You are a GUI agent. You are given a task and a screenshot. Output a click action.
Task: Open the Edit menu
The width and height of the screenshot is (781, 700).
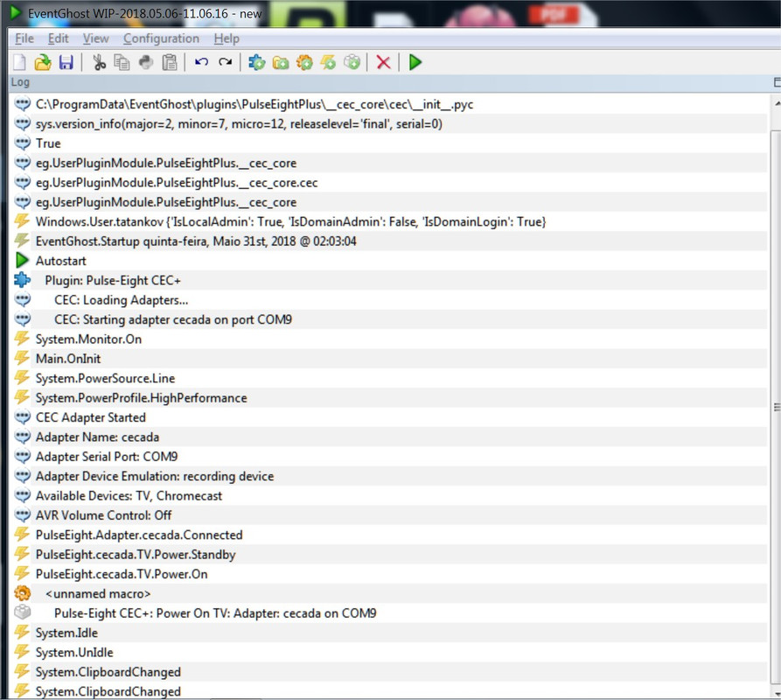coord(59,38)
